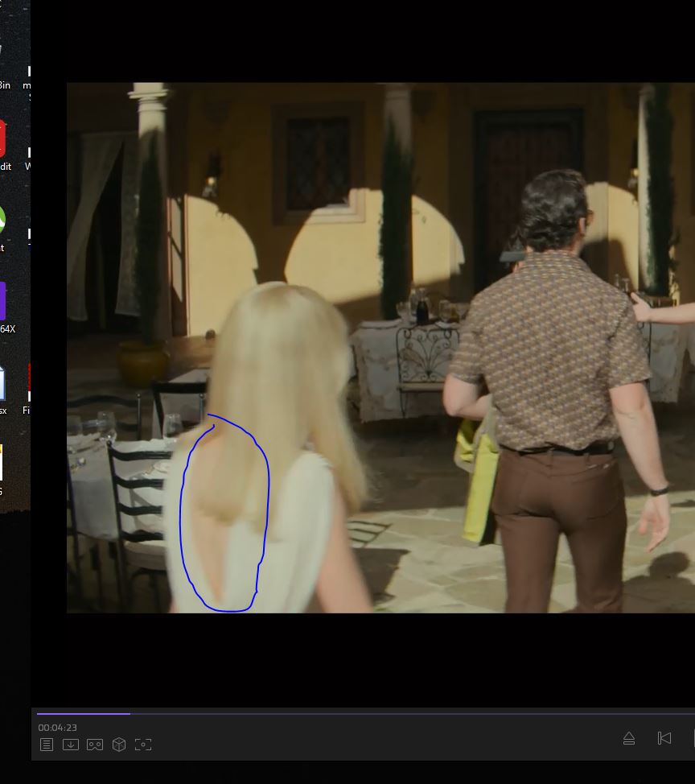Click the 00:04:23 elapsed time display
Image resolution: width=695 pixels, height=784 pixels.
57,728
